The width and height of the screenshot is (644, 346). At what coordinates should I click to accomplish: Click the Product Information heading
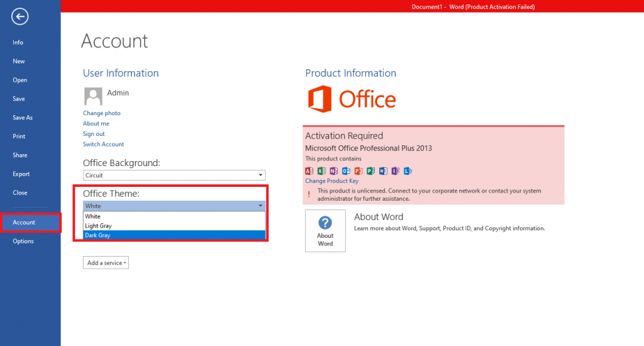click(351, 73)
